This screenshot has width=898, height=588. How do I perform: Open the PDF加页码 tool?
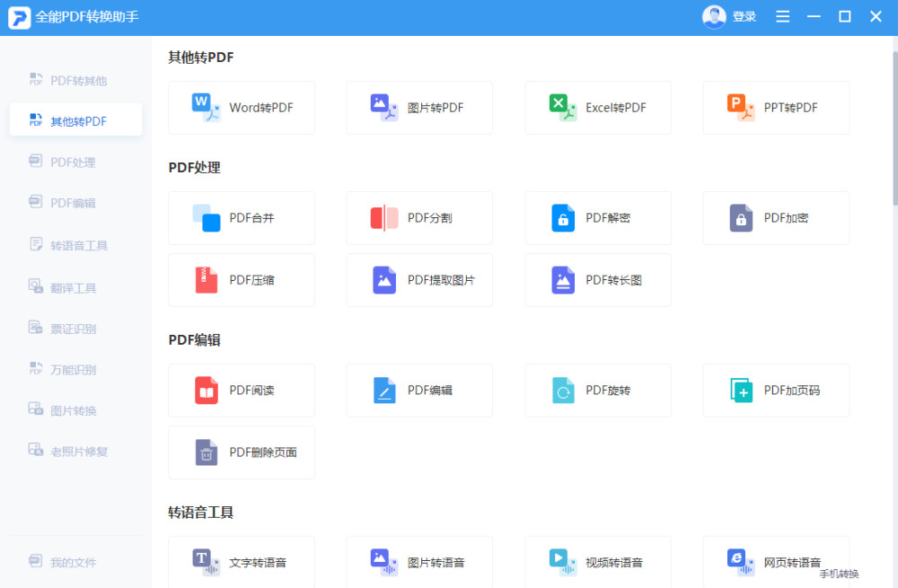point(776,391)
